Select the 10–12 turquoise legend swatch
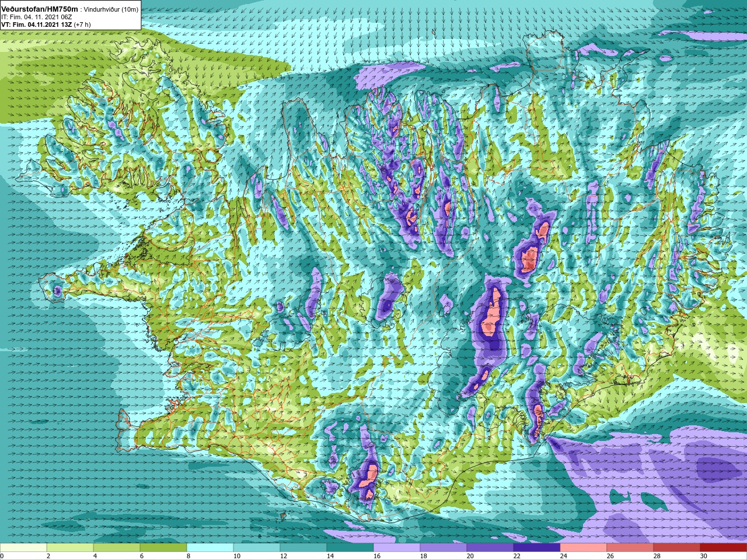The height and width of the screenshot is (560, 747). point(257,548)
